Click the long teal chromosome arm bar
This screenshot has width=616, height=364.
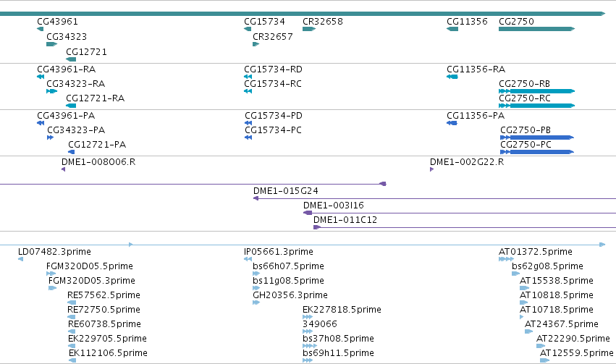pos(303,14)
